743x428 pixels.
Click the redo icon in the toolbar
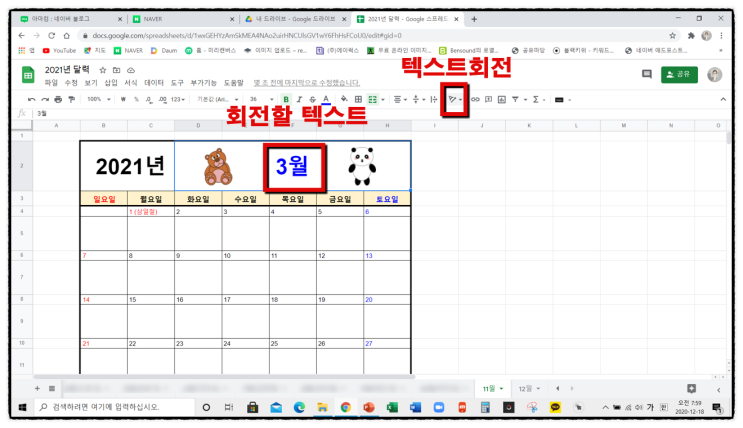tap(45, 100)
